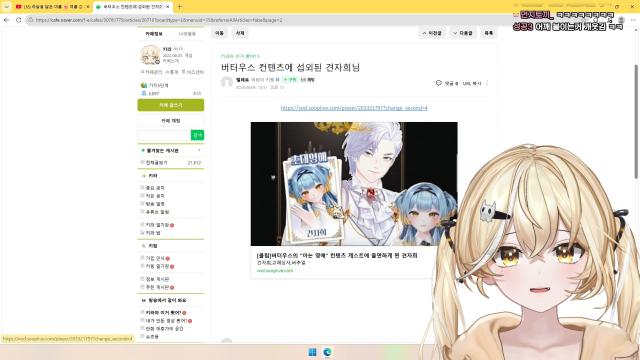The width and height of the screenshot is (640, 360).
Task: Open the 카페정보 sidebar tab
Action: (x=154, y=33)
